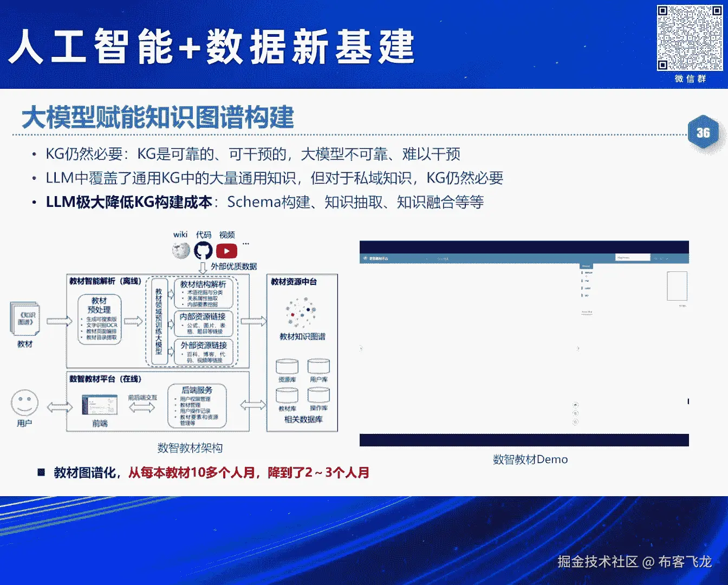
Task: Click the 教材结构解析 box
Action: [x=203, y=294]
